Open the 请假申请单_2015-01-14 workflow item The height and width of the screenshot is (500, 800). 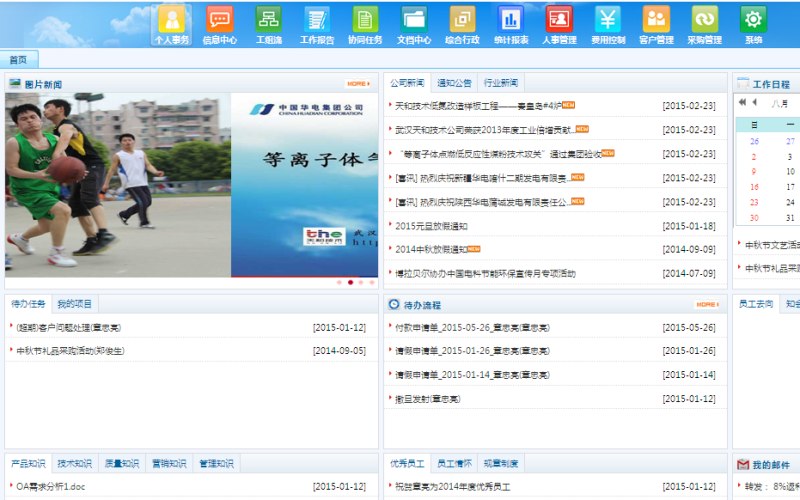tap(472, 375)
